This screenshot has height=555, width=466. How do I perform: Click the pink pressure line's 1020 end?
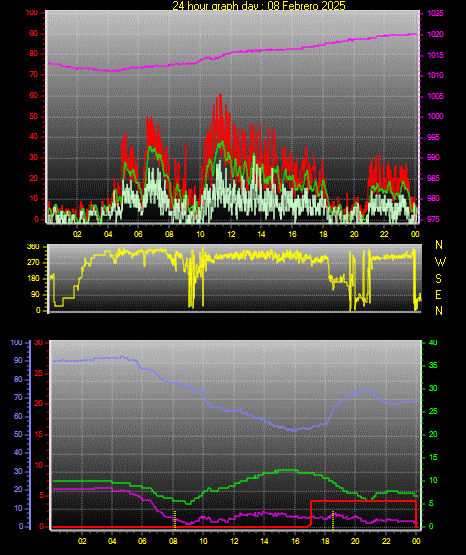[416, 34]
